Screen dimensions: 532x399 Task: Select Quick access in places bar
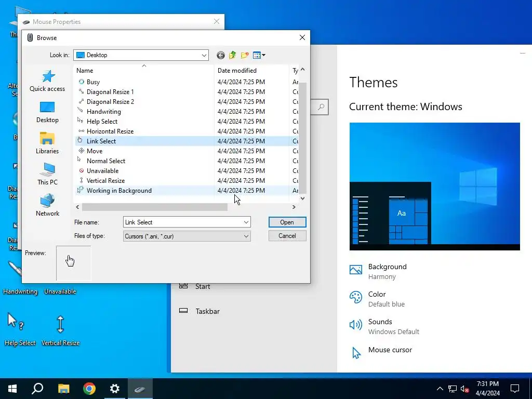point(47,81)
